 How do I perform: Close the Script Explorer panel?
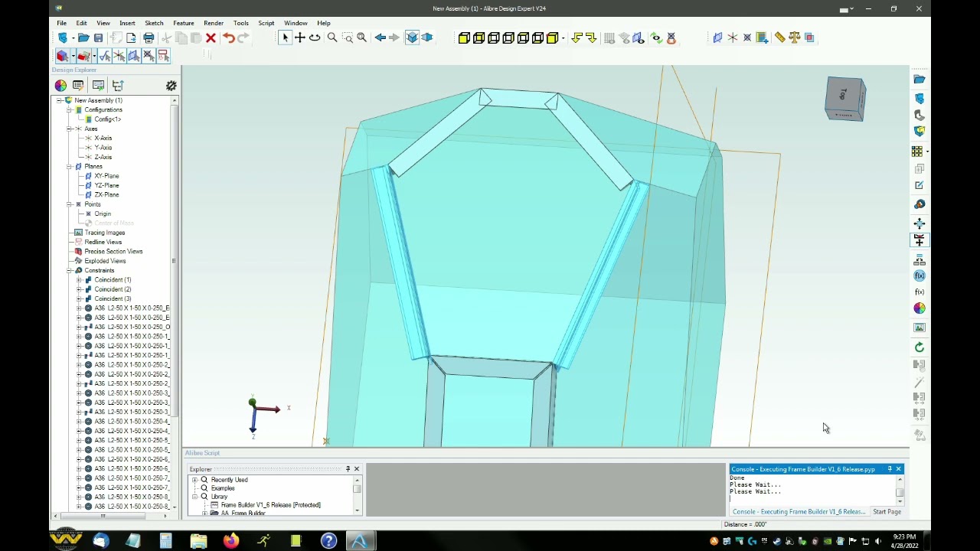pos(356,469)
